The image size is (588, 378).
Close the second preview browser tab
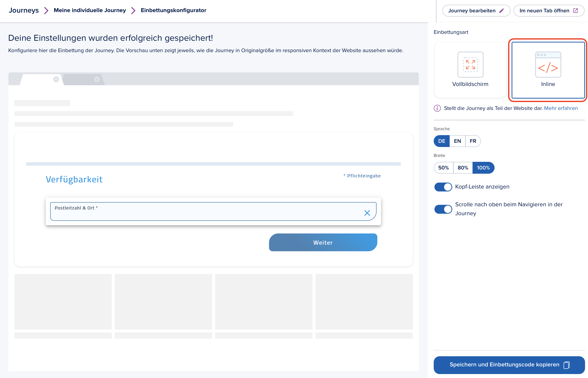click(97, 79)
